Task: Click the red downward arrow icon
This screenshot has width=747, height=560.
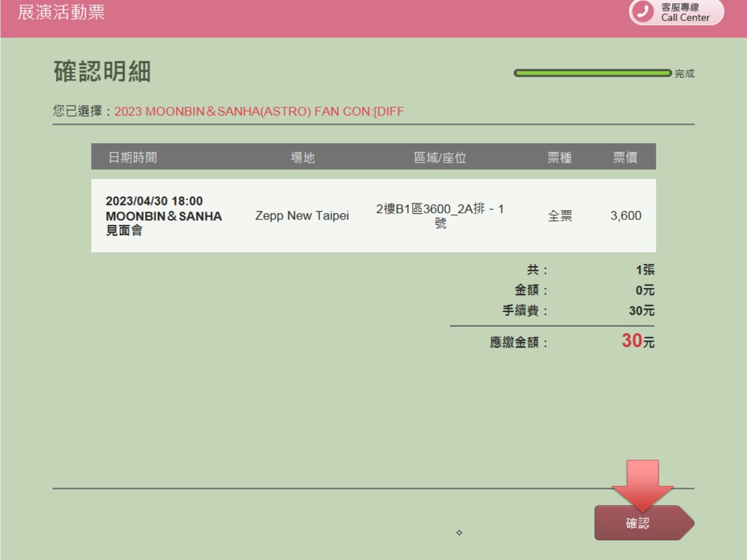Action: [x=642, y=483]
